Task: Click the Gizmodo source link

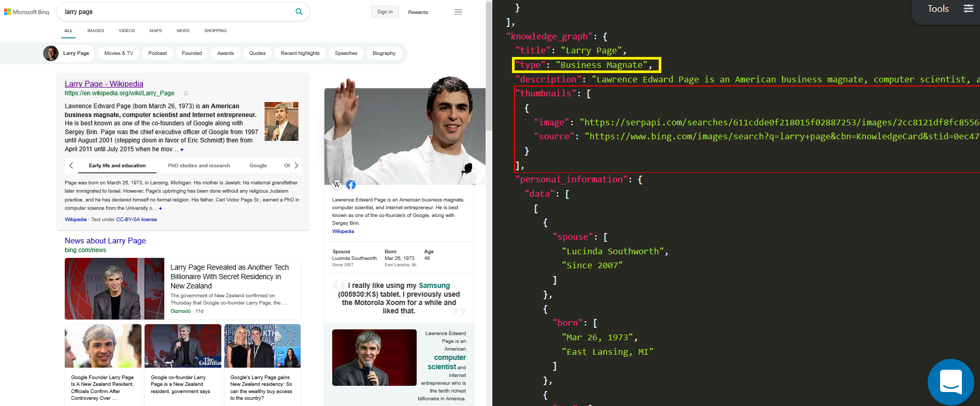Action: (180, 311)
